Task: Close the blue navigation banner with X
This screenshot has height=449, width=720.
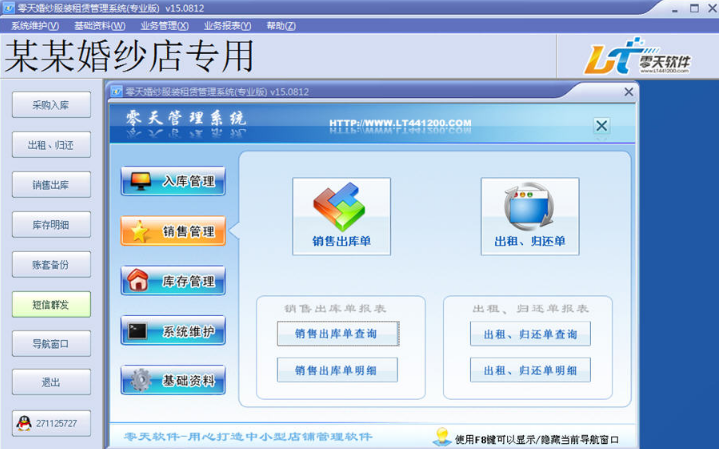Action: coord(602,125)
